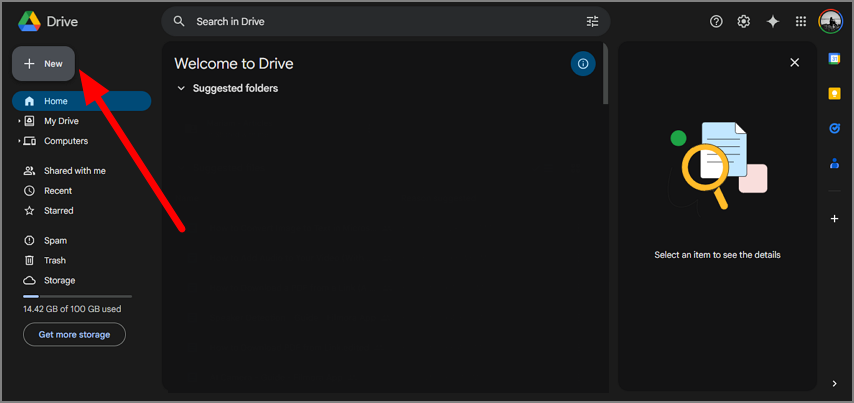Open the account profile avatar
The height and width of the screenshot is (403, 854).
(x=831, y=21)
